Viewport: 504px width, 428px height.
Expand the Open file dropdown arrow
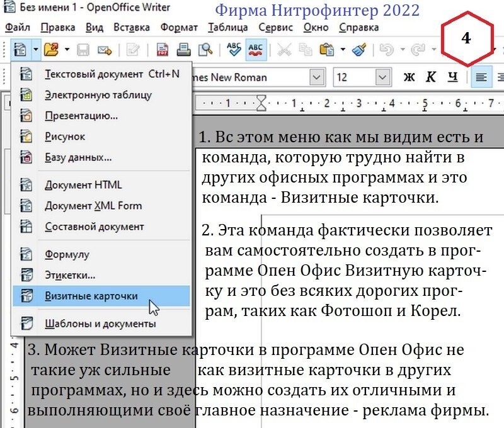(x=67, y=50)
